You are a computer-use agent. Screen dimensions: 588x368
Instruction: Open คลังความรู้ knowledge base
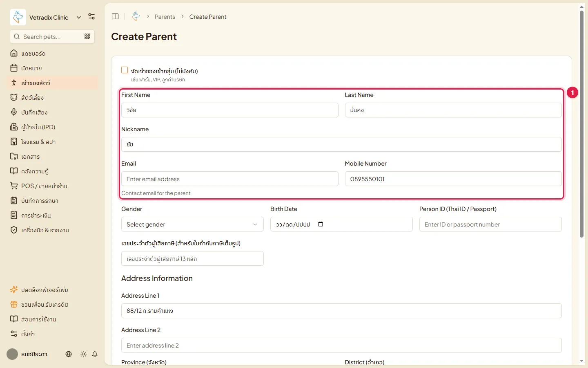coord(52,171)
